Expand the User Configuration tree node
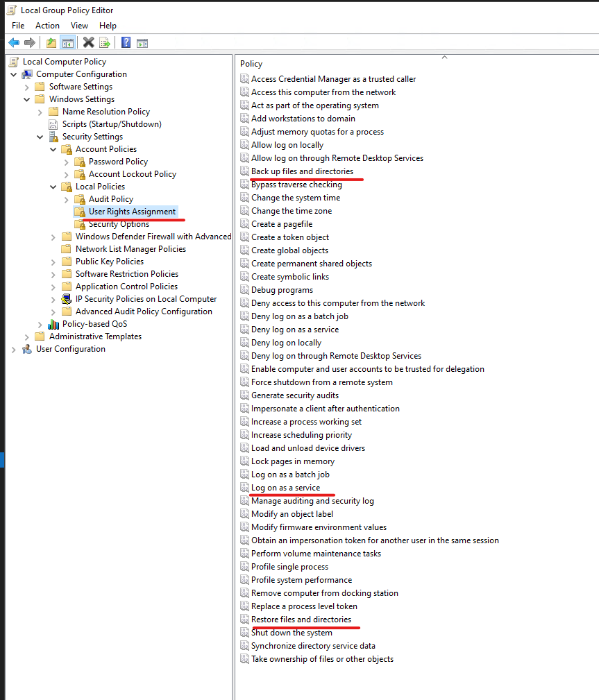Screen dimensions: 599x700 [x=14, y=349]
